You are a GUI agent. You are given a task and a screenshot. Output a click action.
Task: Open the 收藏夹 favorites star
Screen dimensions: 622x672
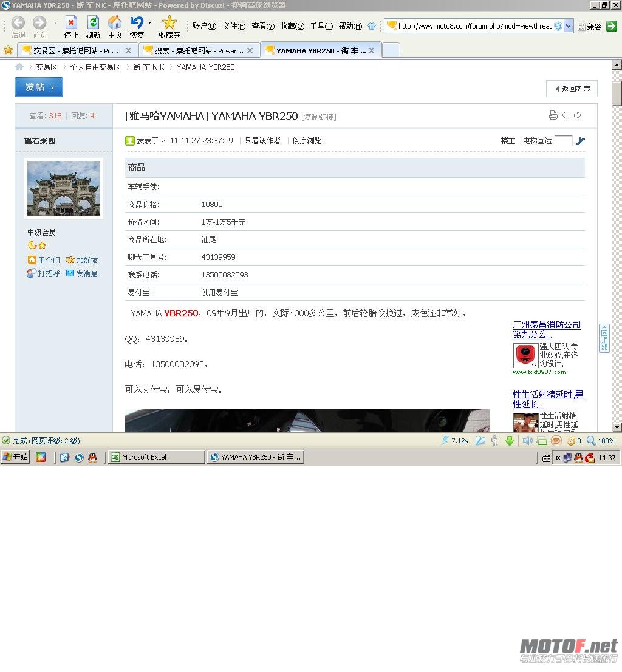(x=169, y=27)
